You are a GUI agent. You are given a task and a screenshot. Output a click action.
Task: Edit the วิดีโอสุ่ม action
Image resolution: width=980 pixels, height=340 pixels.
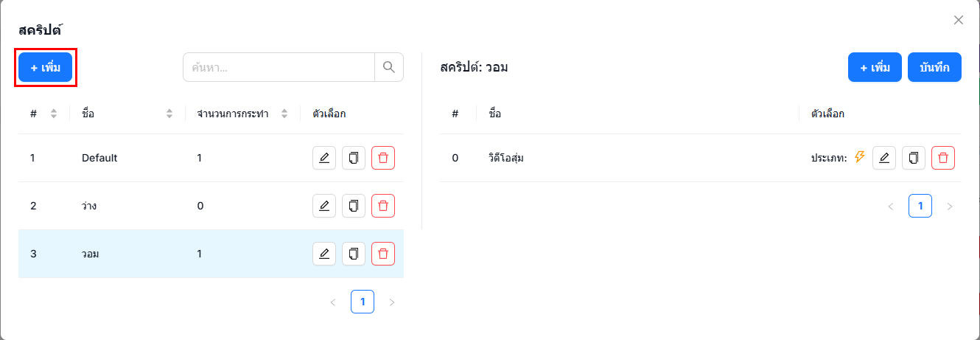point(884,158)
